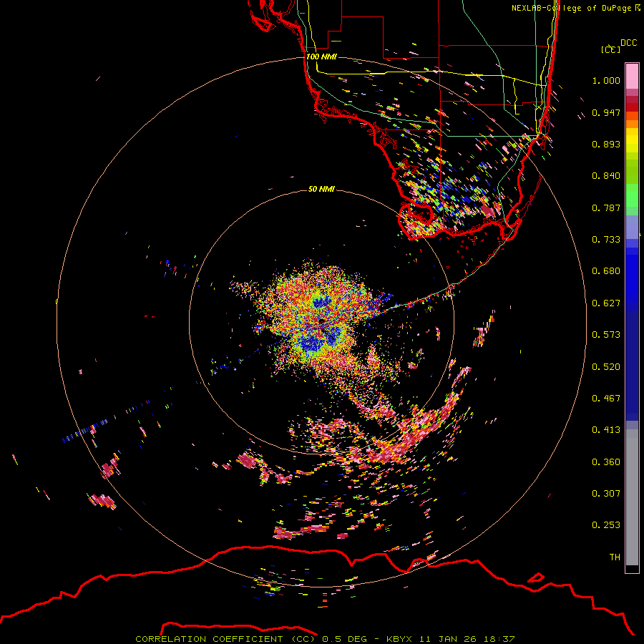Click the 0.947 color scale value
The width and height of the screenshot is (644, 644).
(606, 112)
